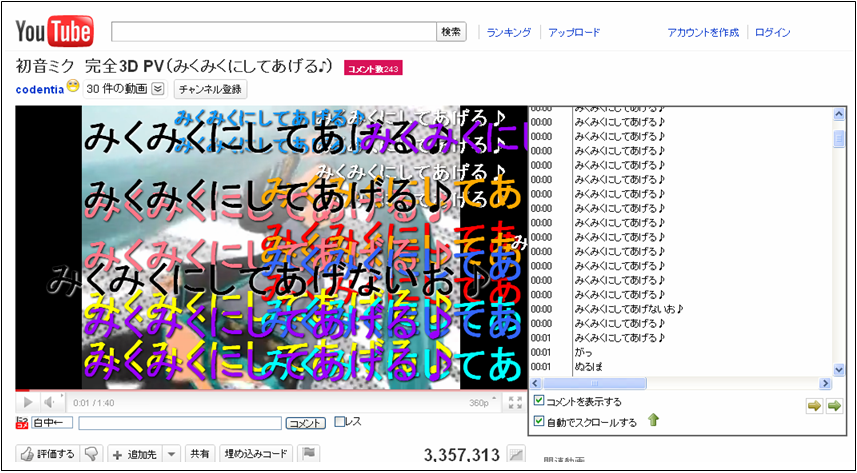Click the 検索 search button
This screenshot has height=473, width=857.
[451, 32]
